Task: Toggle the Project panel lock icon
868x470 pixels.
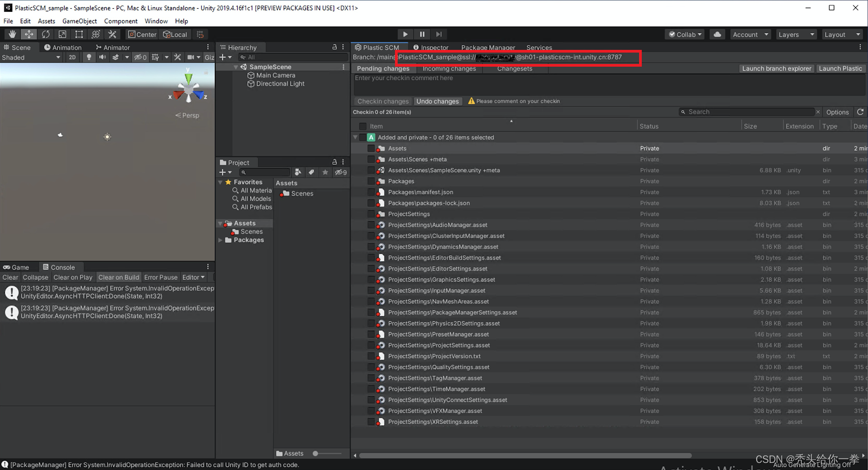Action: pyautogui.click(x=335, y=162)
